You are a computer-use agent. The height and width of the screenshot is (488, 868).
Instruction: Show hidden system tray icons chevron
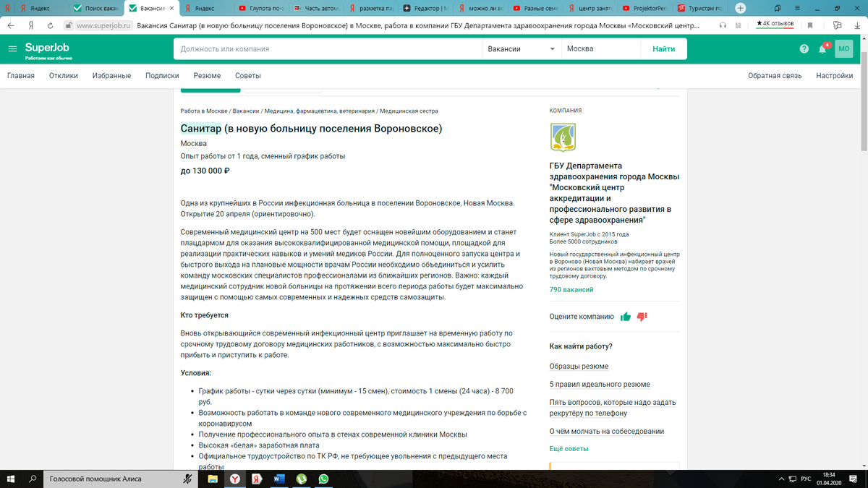pos(782,479)
